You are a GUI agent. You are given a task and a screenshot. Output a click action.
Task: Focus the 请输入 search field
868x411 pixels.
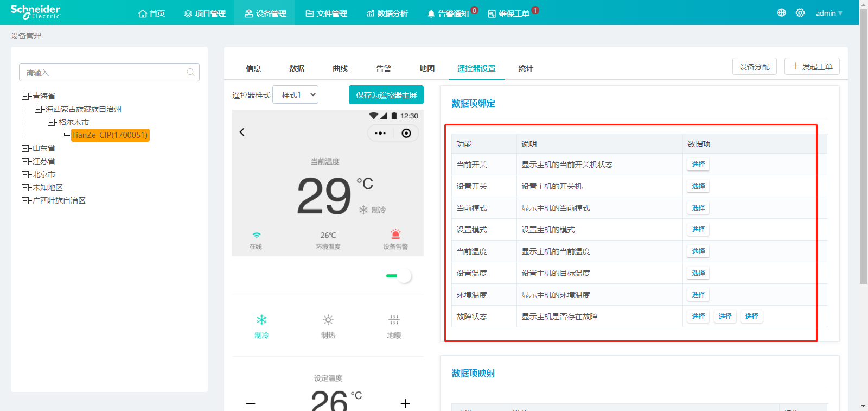[x=109, y=72]
